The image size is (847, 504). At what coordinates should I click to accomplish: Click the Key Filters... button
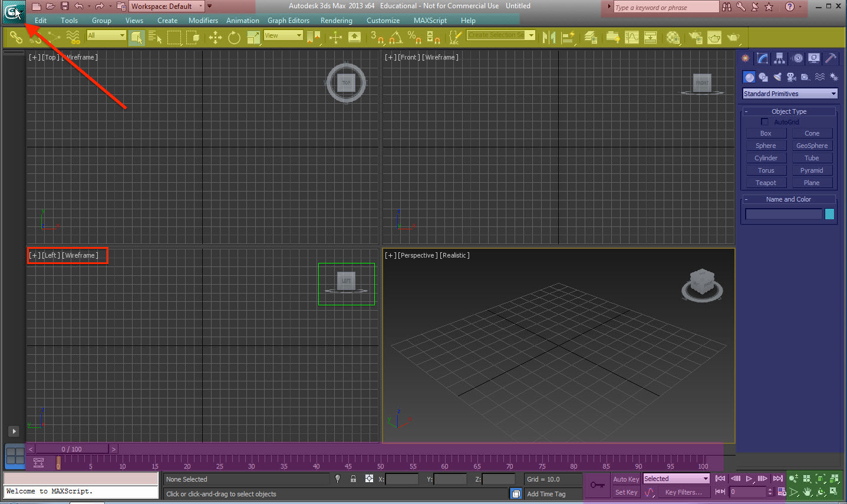[683, 492]
